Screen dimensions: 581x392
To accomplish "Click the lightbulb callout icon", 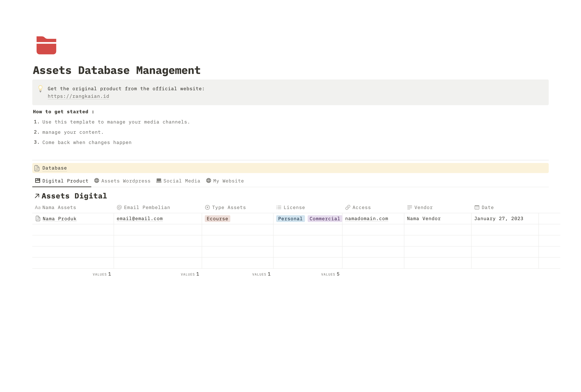I will [x=40, y=88].
